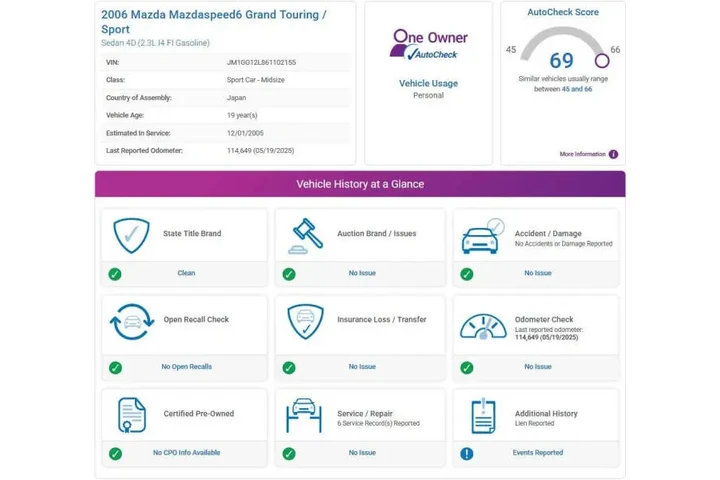Image resolution: width=720 pixels, height=480 pixels.
Task: Click the Odometer Check gauge icon
Action: [483, 326]
